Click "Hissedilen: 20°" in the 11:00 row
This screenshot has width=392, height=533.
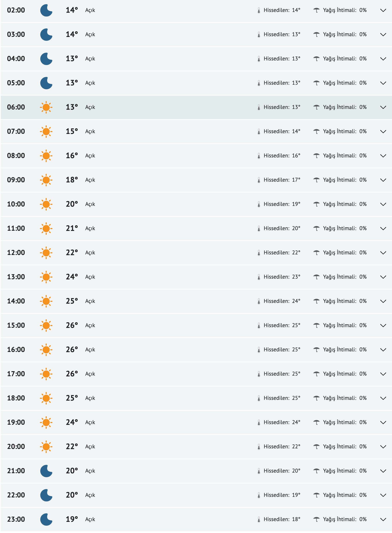click(x=282, y=228)
